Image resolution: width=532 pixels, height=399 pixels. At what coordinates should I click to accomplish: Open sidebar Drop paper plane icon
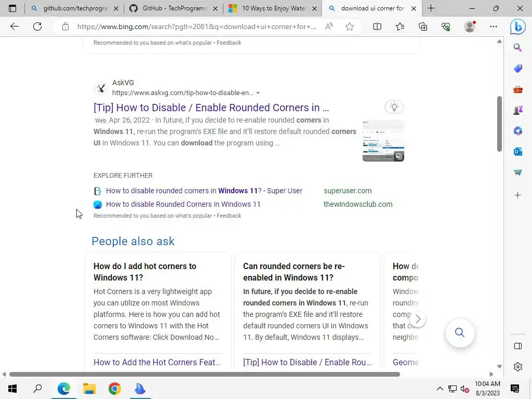(518, 172)
